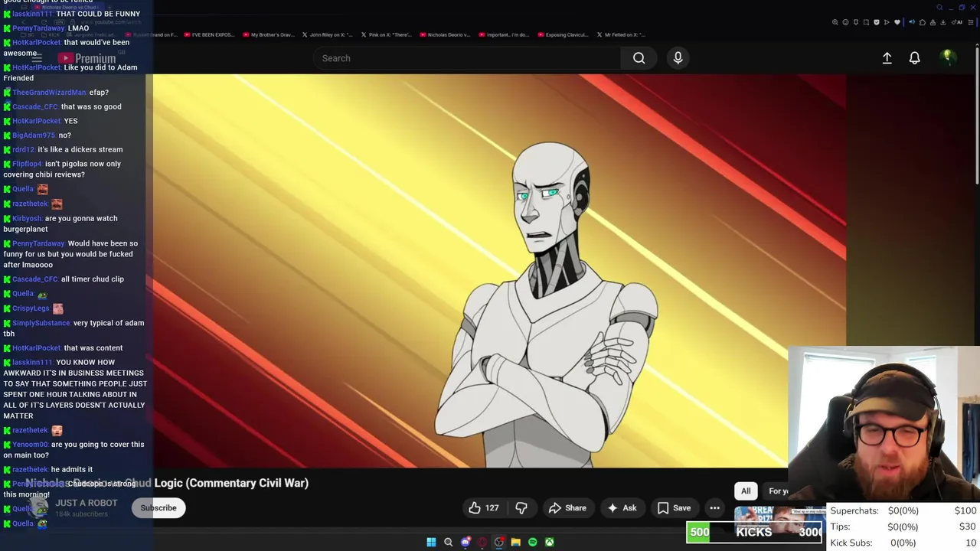Switch to Mr Felted on X tab
The image size is (980, 551).
622,34
